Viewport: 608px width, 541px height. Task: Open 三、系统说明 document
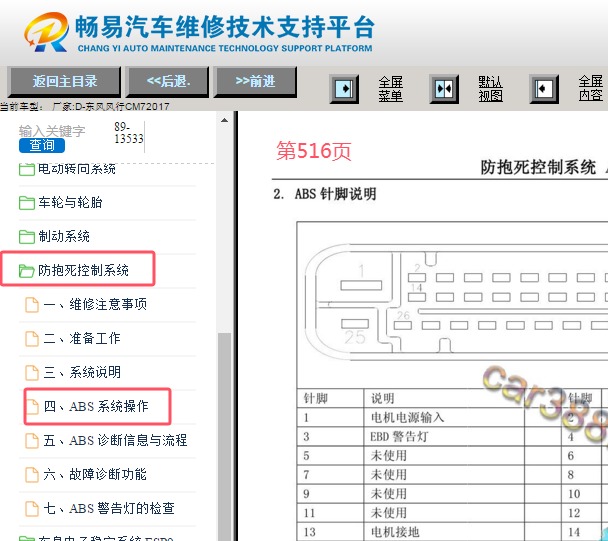pyautogui.click(x=82, y=372)
